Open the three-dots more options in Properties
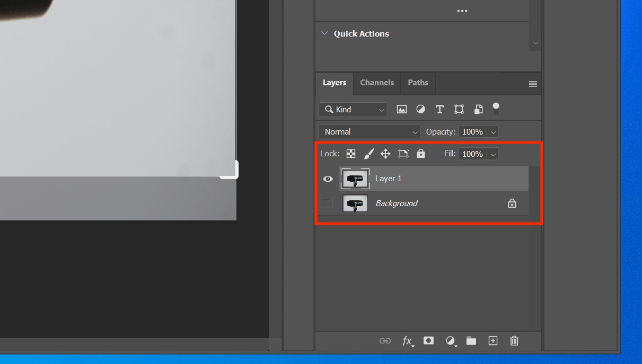This screenshot has height=364, width=642. (462, 11)
